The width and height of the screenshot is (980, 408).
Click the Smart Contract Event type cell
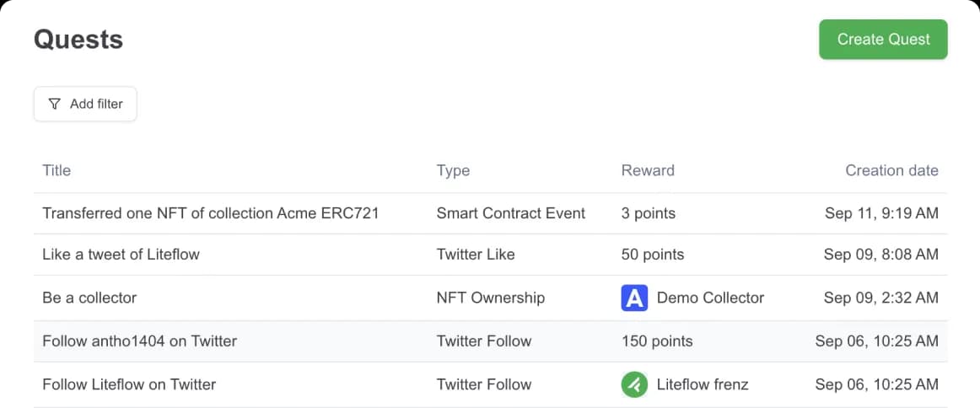(510, 213)
